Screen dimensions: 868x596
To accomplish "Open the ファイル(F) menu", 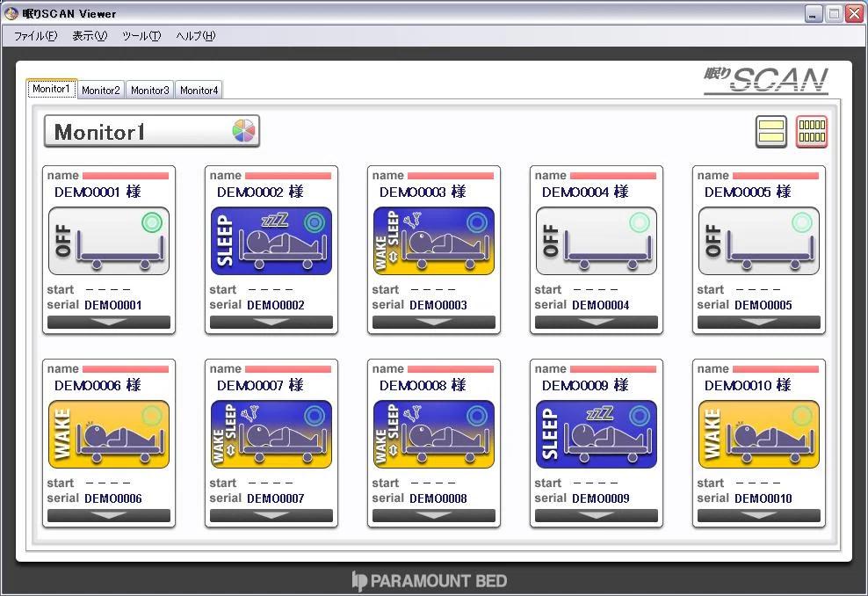I will (35, 36).
